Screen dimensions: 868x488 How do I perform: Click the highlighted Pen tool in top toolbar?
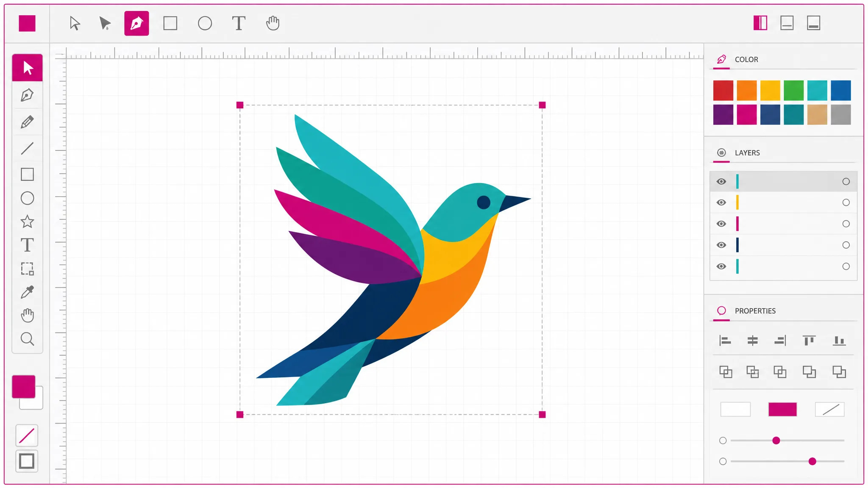[x=136, y=23]
